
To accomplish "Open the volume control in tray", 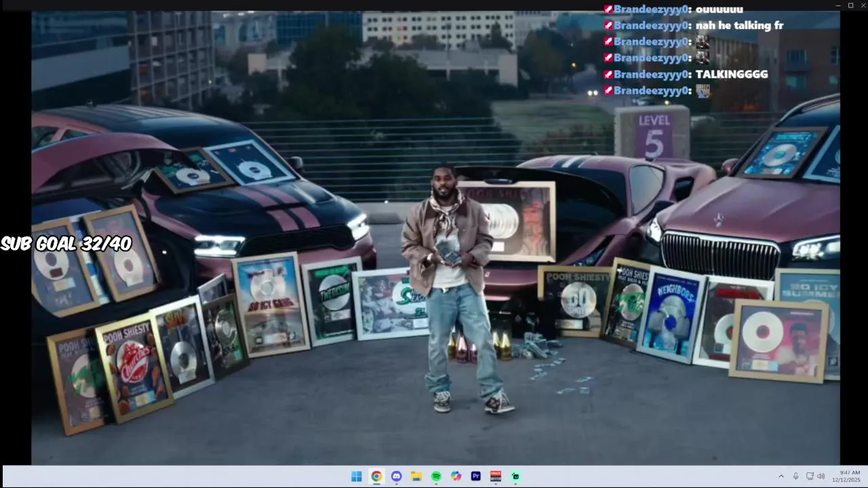I will coord(821,476).
